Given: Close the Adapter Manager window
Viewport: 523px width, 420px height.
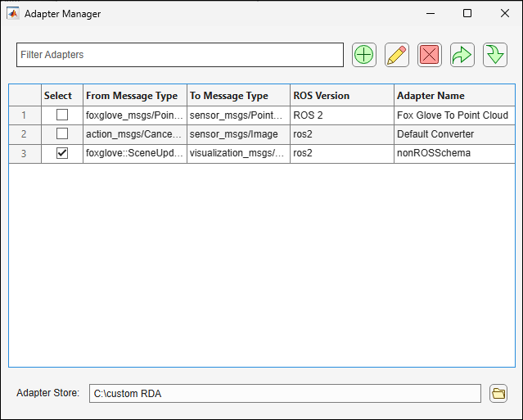Looking at the screenshot, I should pos(505,13).
